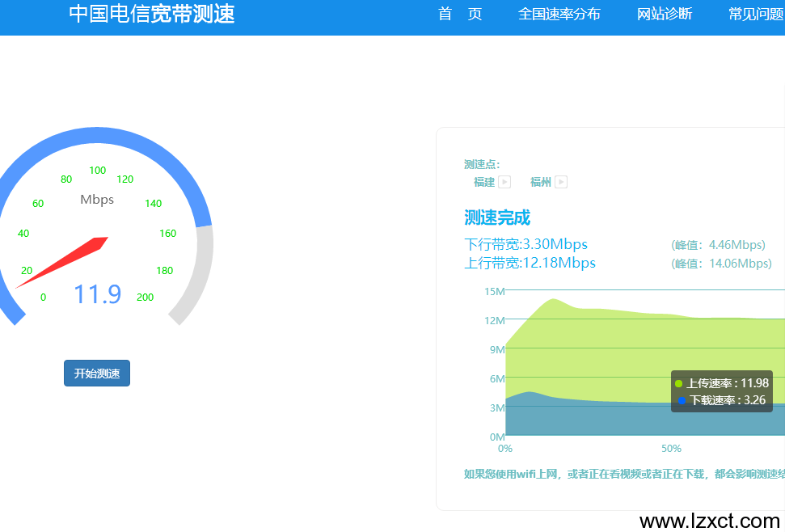Click 下载速率 : 3.26 in chart tooltip
Image resolution: width=785 pixels, height=532 pixels.
[728, 400]
